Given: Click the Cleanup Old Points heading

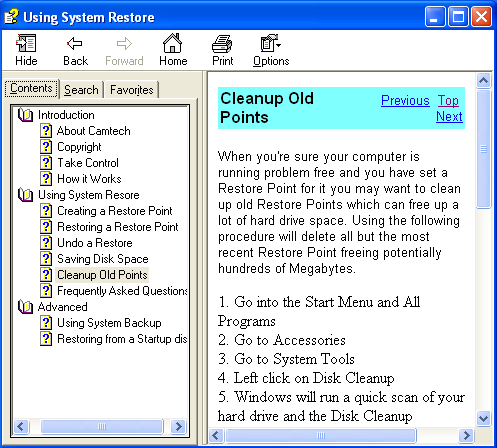Looking at the screenshot, I should (x=267, y=108).
